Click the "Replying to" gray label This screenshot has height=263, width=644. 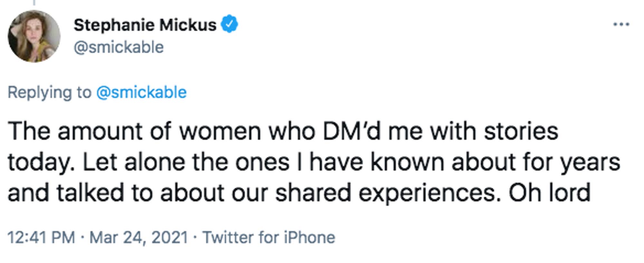point(49,93)
